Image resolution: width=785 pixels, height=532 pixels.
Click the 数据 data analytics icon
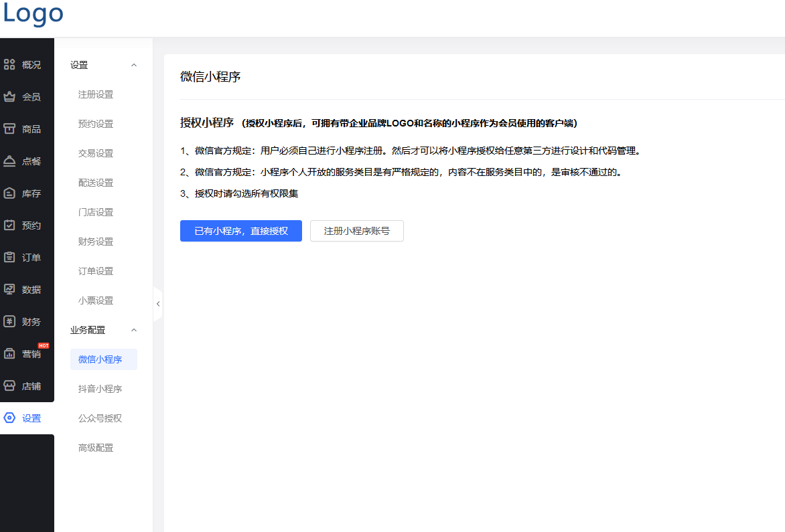coord(27,289)
